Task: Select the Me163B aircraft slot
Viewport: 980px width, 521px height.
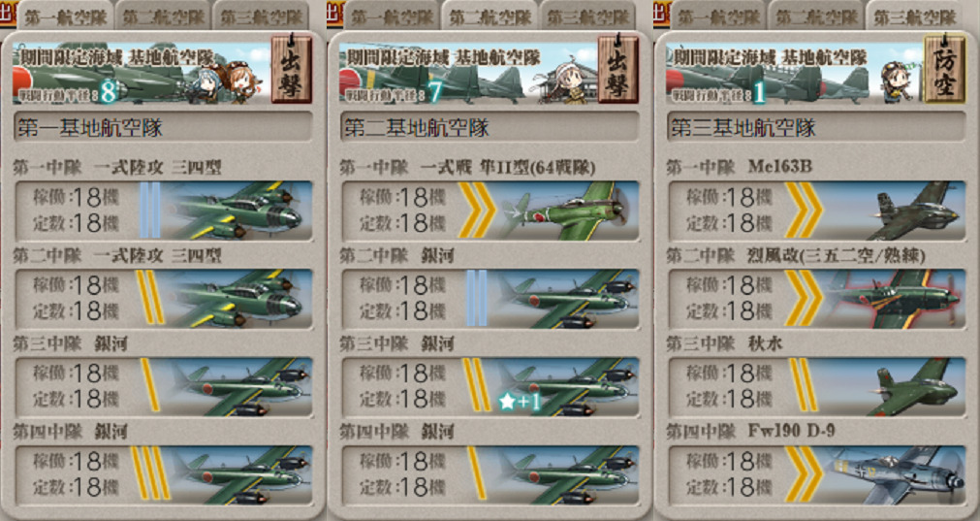Action: click(817, 211)
